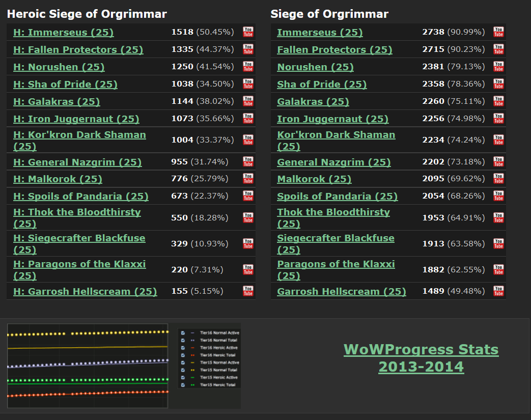
Task: Select the 155 (5.15%) kill count text
Action: [197, 291]
